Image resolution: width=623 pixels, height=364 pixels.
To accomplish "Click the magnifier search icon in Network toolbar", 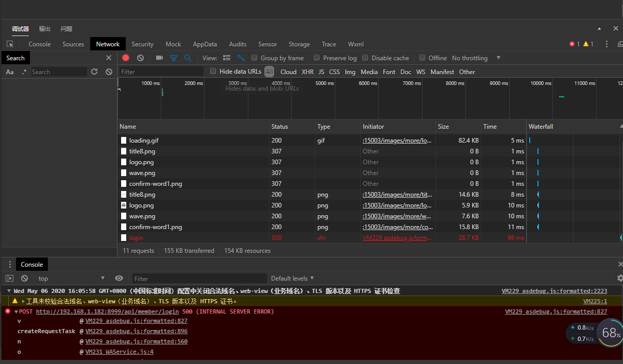I will 188,58.
